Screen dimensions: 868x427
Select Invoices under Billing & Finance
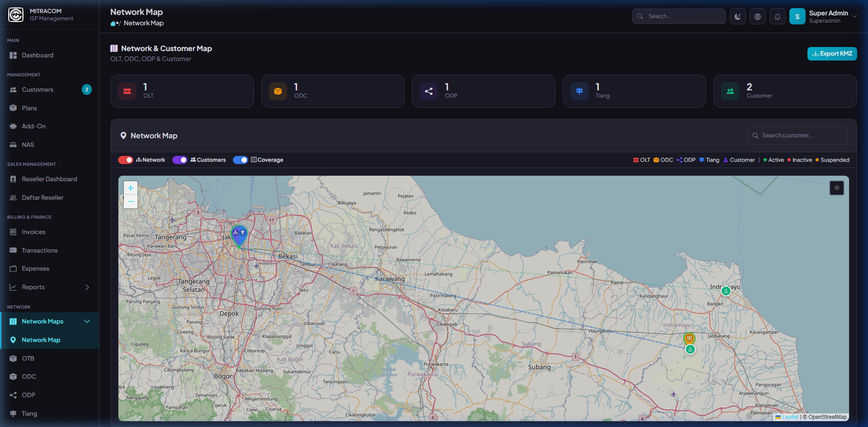(x=33, y=232)
